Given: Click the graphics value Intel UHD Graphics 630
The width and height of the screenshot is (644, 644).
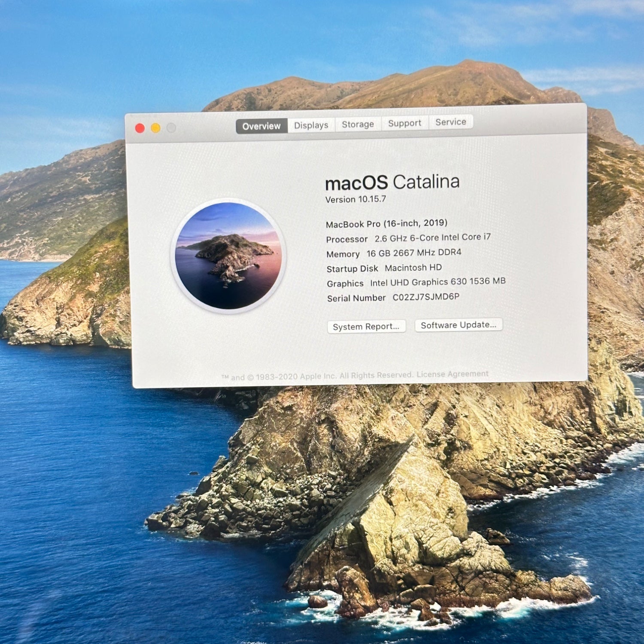Looking at the screenshot, I should (x=418, y=282).
